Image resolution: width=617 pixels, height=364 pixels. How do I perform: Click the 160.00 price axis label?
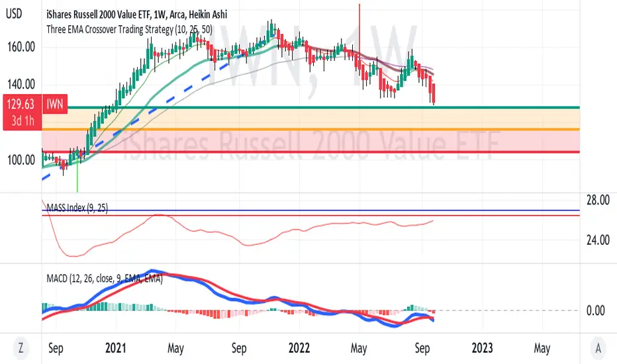(x=21, y=47)
